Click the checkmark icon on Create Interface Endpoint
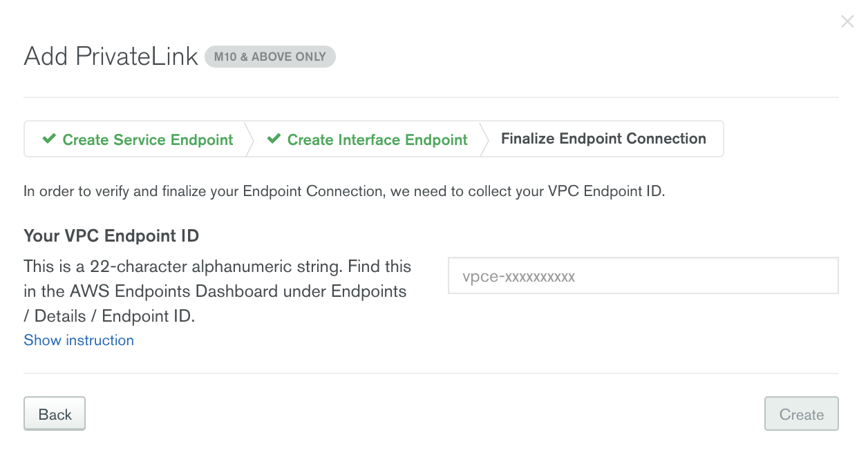 (x=273, y=139)
